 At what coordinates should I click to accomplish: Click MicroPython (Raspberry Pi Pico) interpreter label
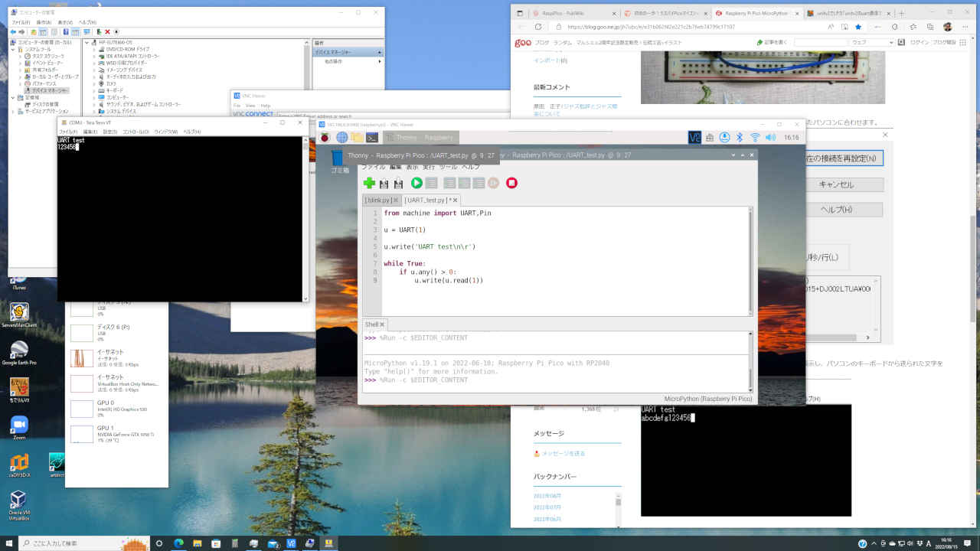[708, 399]
